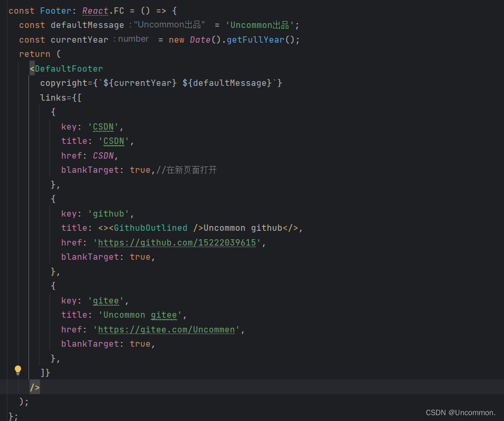Viewport: 504px width, 421px height.
Task: Click the text Uncommon github in title
Action: click(243, 228)
